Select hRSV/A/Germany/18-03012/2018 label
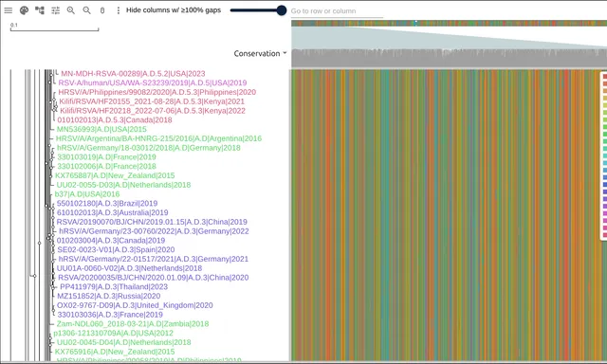Viewport: 607px width, 364px height. [x=149, y=148]
